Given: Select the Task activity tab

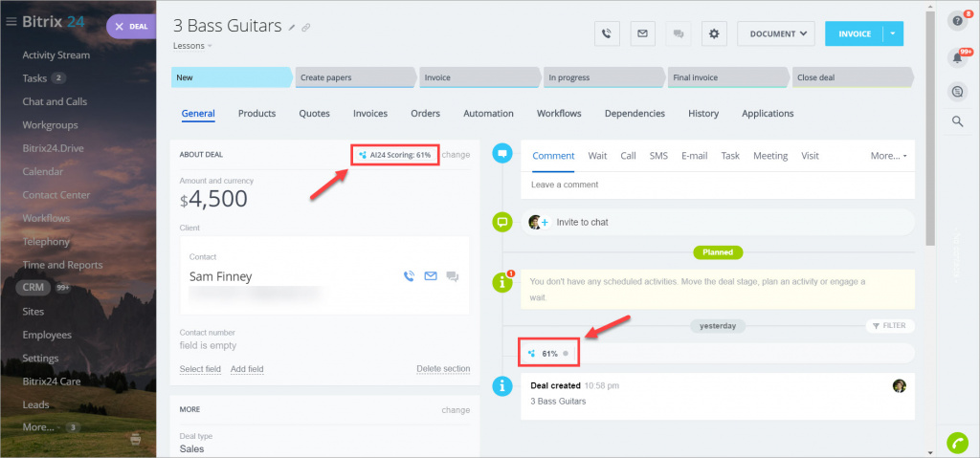Looking at the screenshot, I should point(730,156).
